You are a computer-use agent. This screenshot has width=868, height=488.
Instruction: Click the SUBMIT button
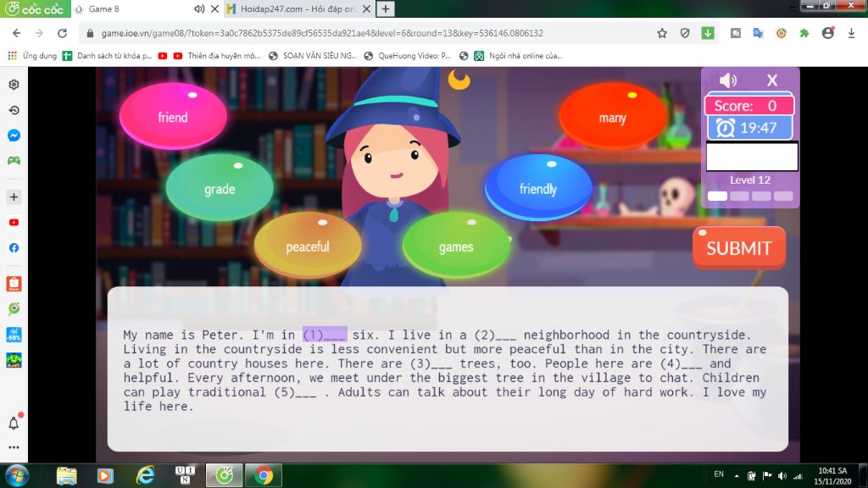tap(738, 248)
